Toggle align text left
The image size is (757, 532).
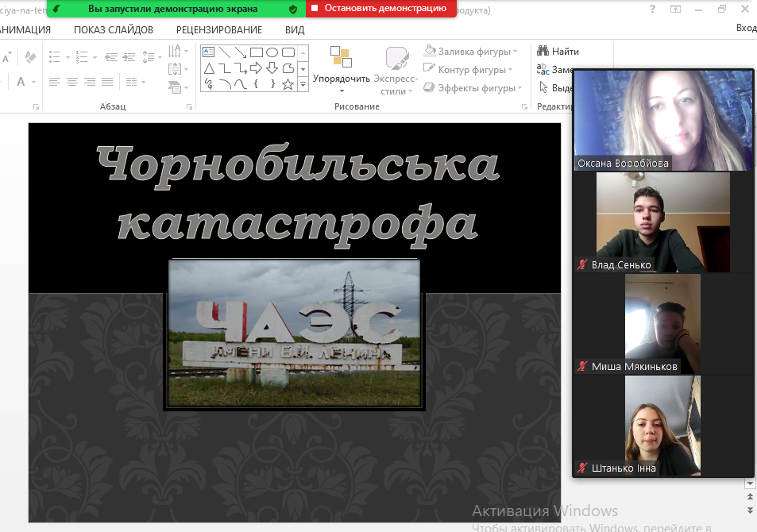coord(55,82)
